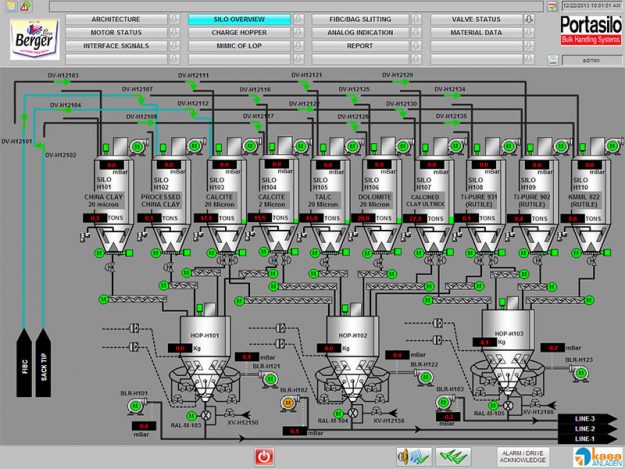The width and height of the screenshot is (625, 469).
Task: Switch to the CHARGE HOPPER screen
Action: point(239,33)
